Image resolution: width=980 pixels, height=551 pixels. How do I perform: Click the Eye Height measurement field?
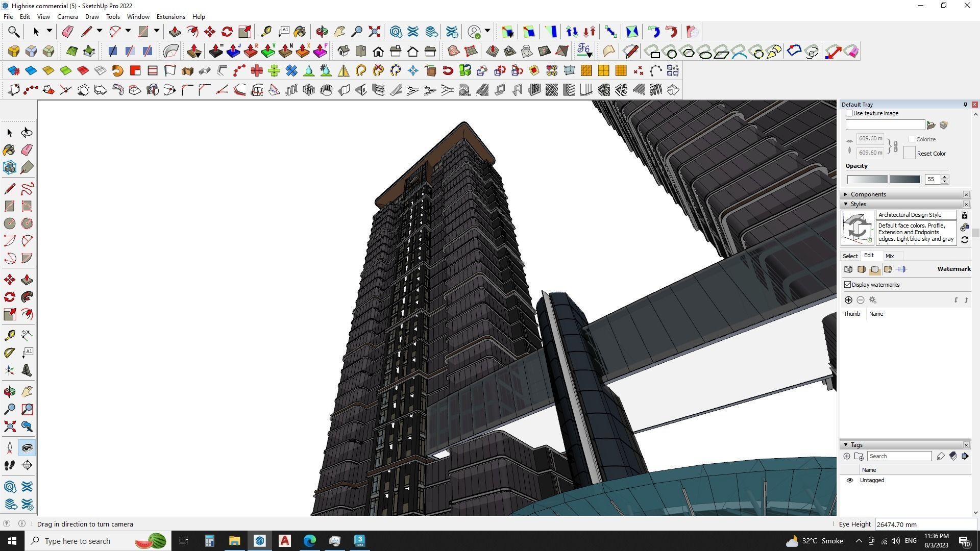pos(926,524)
